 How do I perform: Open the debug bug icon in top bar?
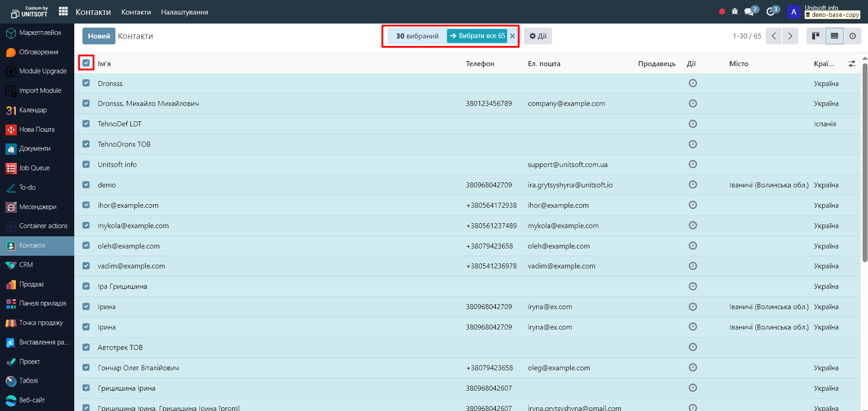(734, 12)
